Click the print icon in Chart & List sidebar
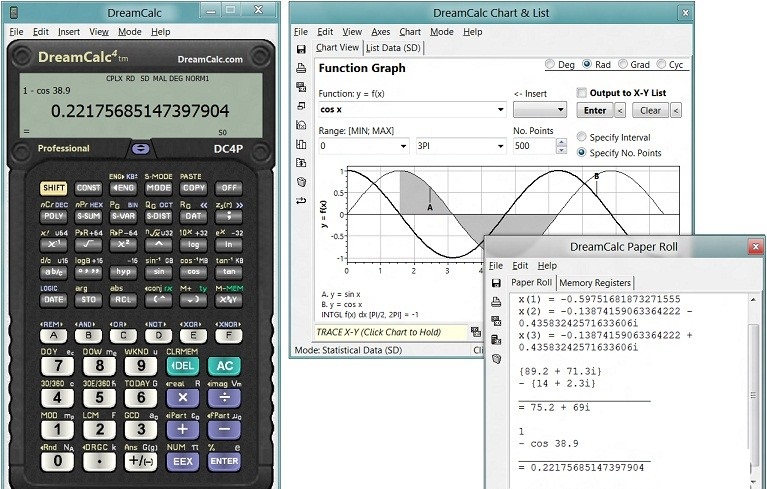Image resolution: width=767 pixels, height=489 pixels. tap(301, 68)
